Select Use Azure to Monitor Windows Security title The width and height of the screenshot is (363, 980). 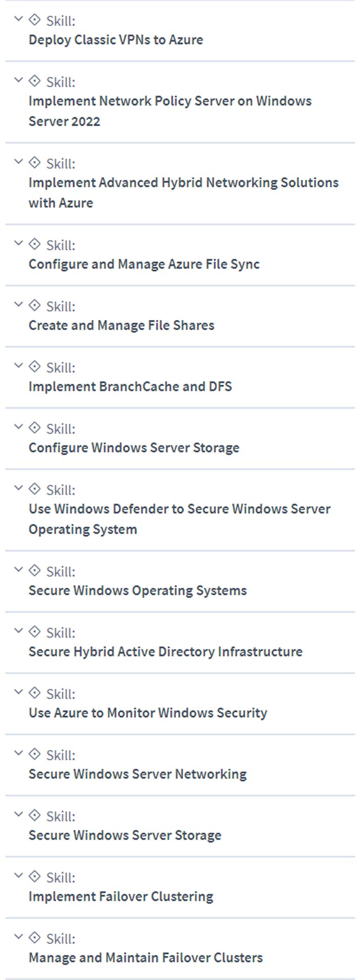click(148, 713)
